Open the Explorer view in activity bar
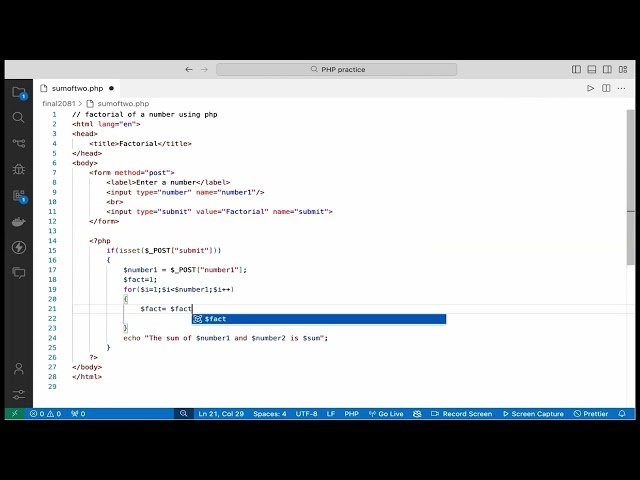640x480 pixels. (18, 92)
